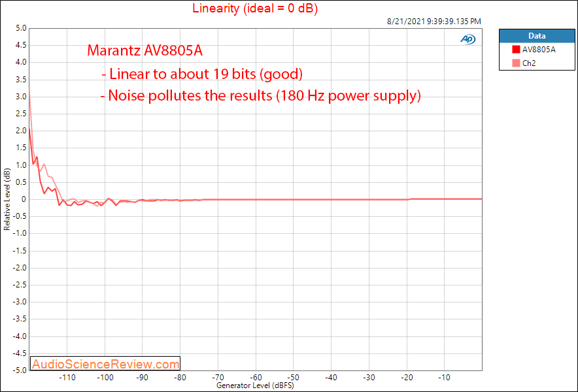Viewport: 578px width, 392px height.
Task: Click the -80 generator level tick label
Action: pyautogui.click(x=180, y=378)
